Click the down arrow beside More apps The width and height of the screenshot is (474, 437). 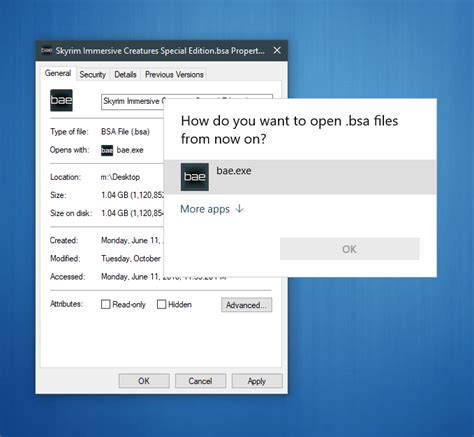(239, 209)
